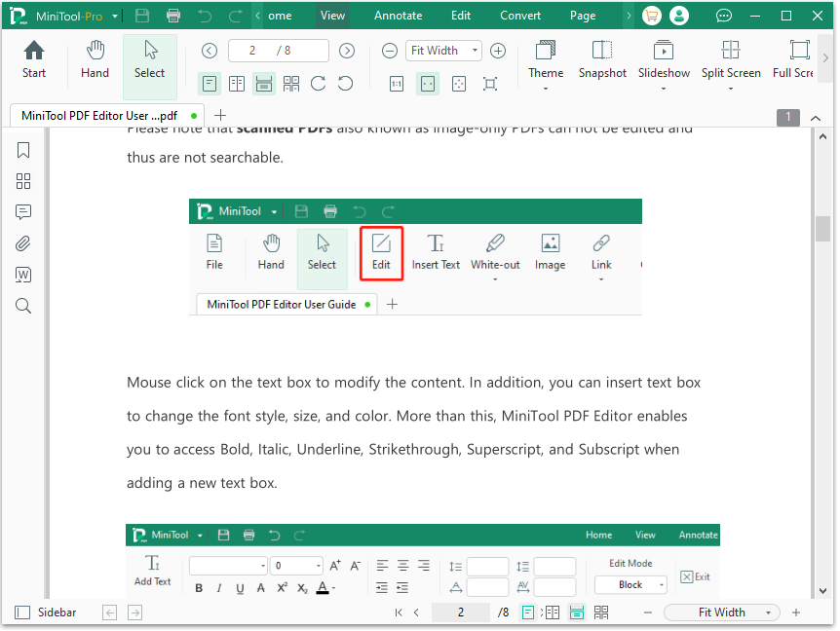Open the attachments paperclip panel
840x631 pixels.
(23, 243)
